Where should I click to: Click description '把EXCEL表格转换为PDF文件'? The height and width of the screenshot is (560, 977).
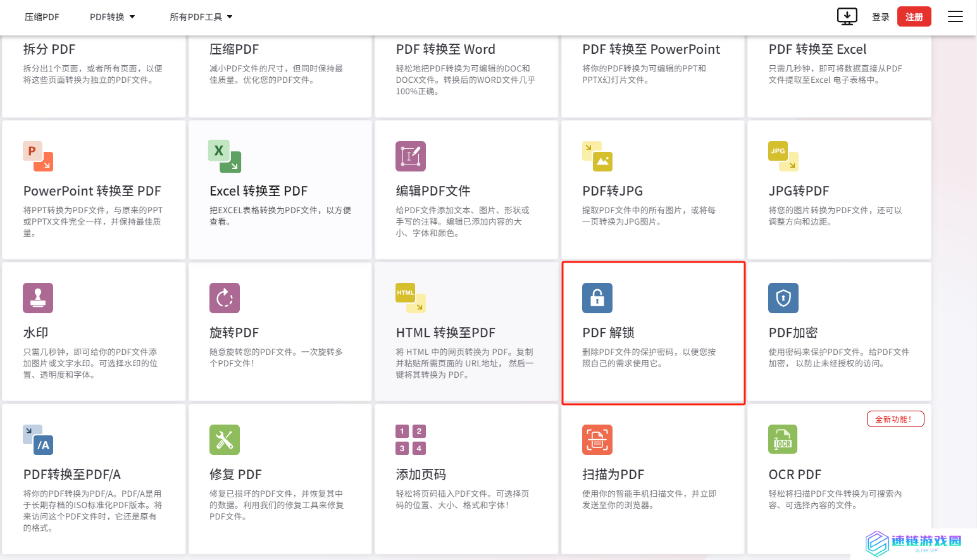click(280, 216)
